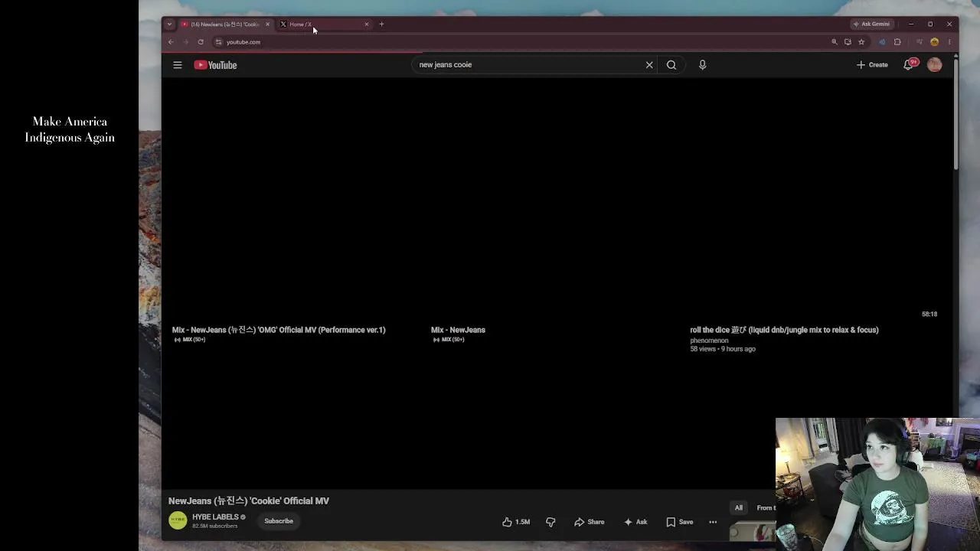Select the NewJeans 'Cookie' YouTube tab

(225, 24)
